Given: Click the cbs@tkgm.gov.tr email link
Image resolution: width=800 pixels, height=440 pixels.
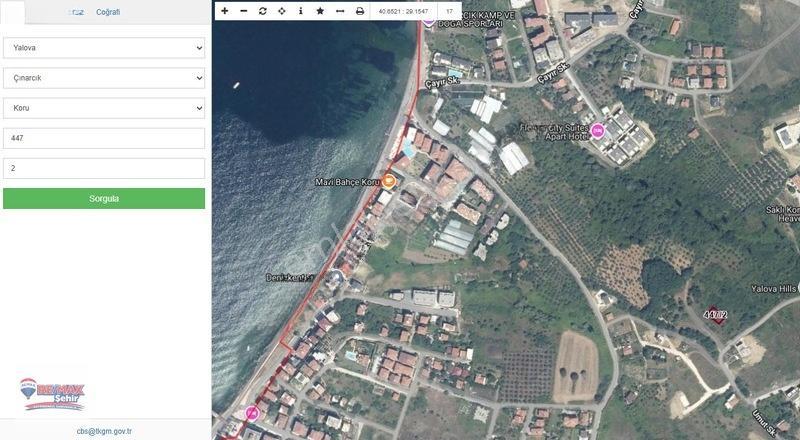Looking at the screenshot, I should [x=104, y=431].
